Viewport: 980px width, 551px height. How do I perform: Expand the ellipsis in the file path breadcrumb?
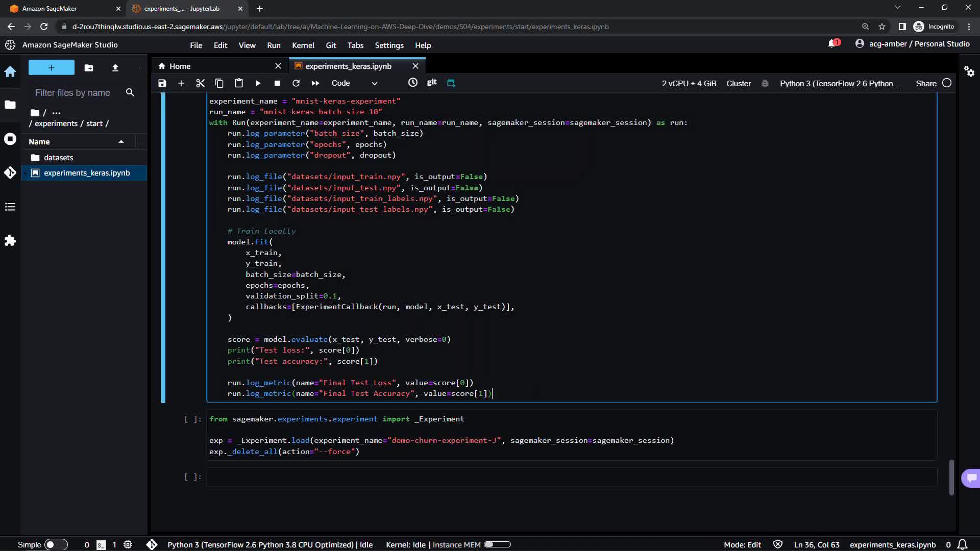pyautogui.click(x=56, y=113)
